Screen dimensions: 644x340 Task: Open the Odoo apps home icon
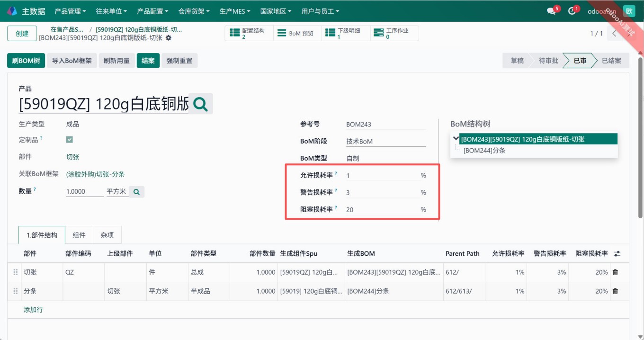coord(12,11)
